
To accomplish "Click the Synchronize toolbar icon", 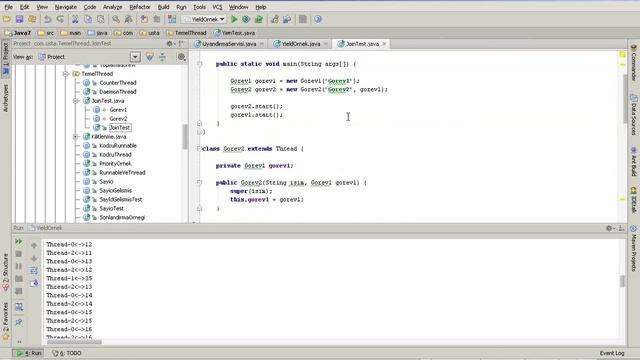I will click(x=32, y=19).
